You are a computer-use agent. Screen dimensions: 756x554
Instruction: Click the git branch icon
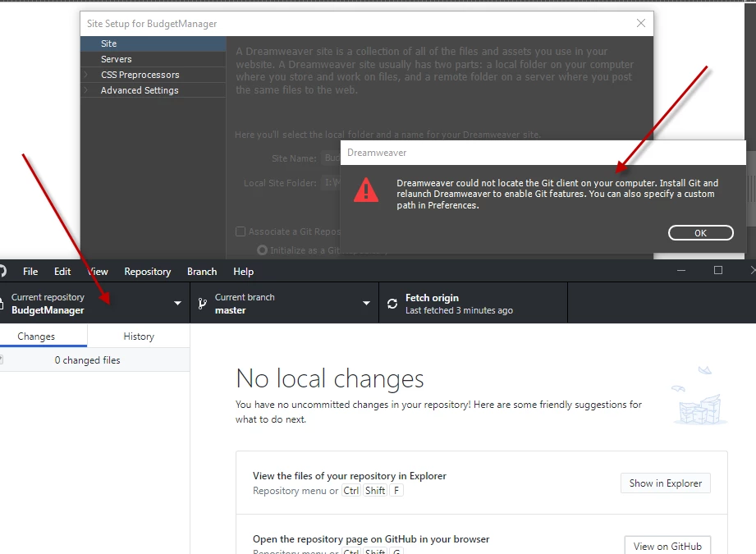click(x=203, y=304)
